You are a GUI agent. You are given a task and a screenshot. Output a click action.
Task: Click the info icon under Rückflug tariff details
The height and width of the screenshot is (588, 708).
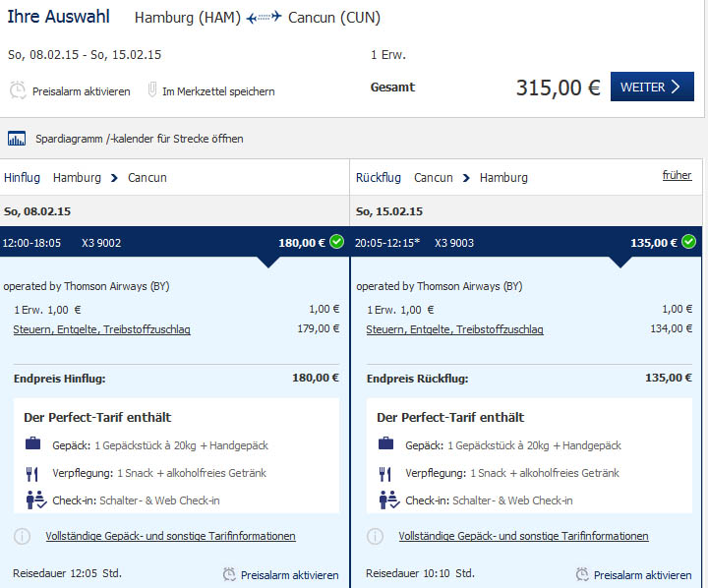[x=376, y=536]
